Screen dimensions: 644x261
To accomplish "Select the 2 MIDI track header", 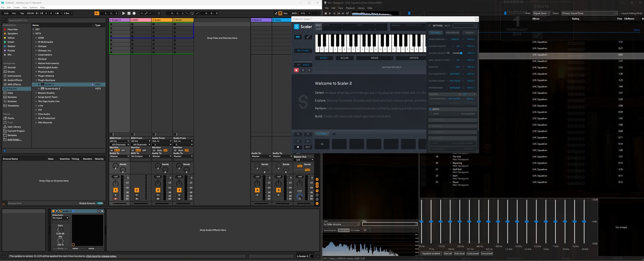I will click(x=141, y=20).
